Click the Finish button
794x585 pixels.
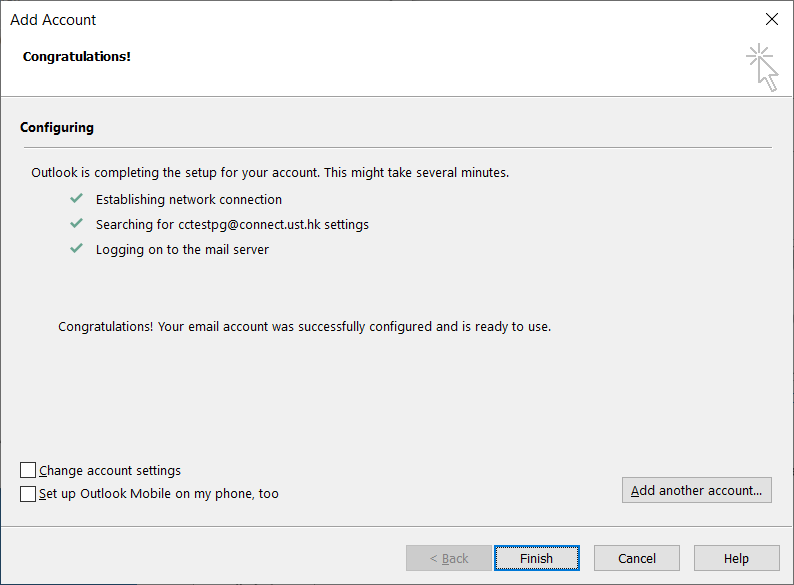537,558
